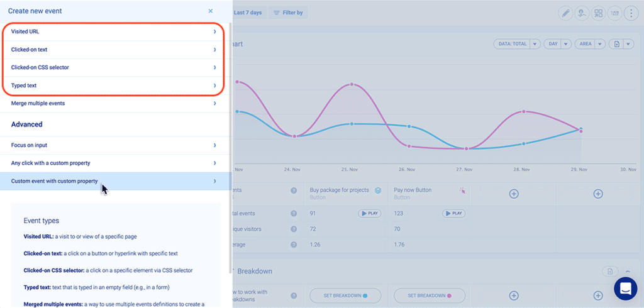Open the AREA chart type dropdown
This screenshot has height=308, width=644.
590,44
